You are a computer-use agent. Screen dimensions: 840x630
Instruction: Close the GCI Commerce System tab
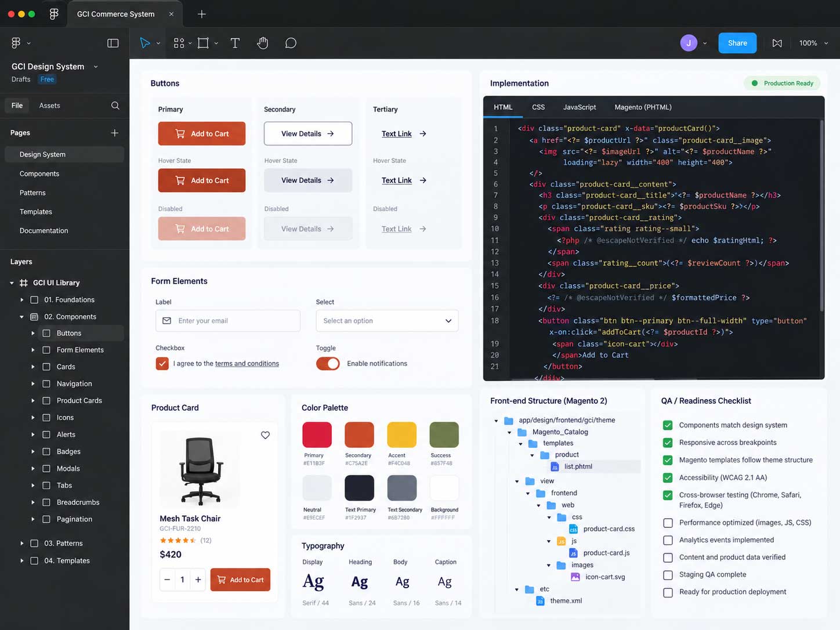(x=171, y=14)
